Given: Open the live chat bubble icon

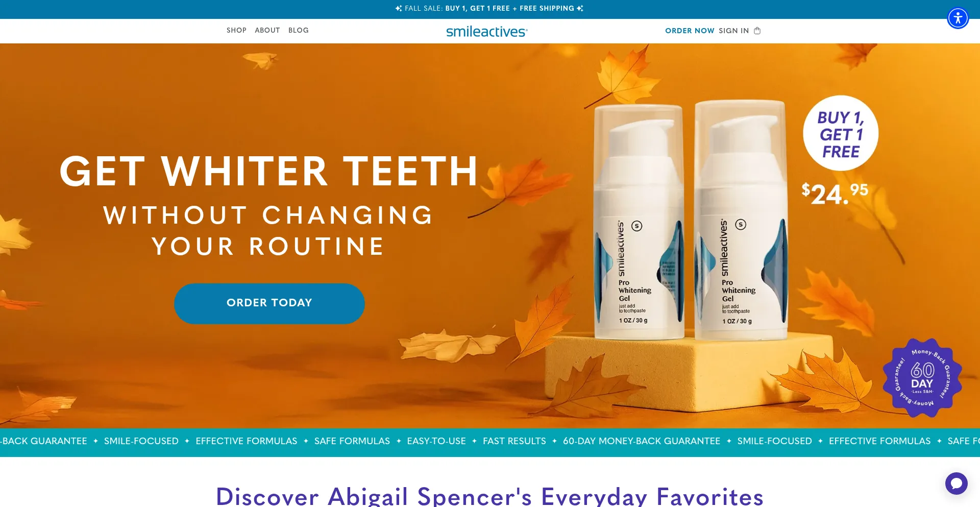Looking at the screenshot, I should 956,483.
